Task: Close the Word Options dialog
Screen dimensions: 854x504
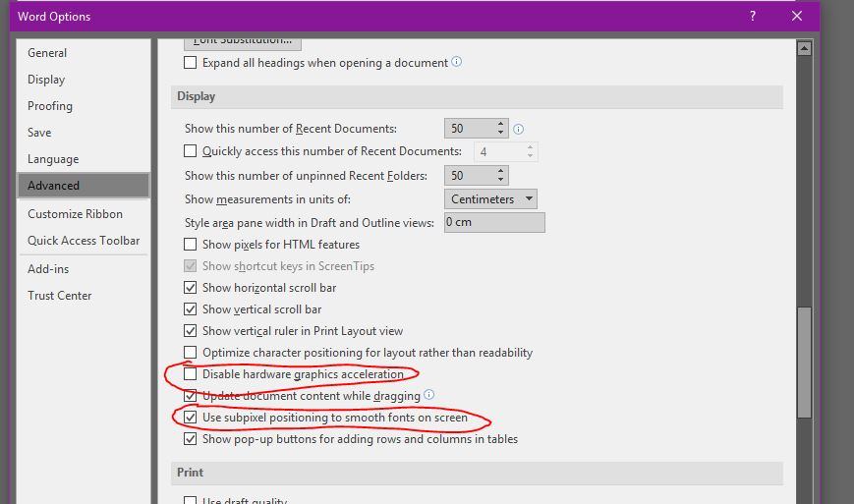Action: click(797, 16)
